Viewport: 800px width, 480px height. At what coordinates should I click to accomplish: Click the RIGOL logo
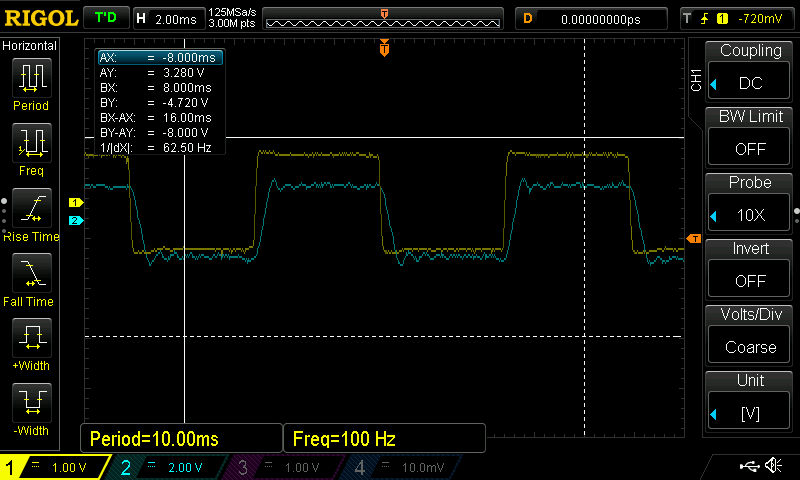click(41, 18)
